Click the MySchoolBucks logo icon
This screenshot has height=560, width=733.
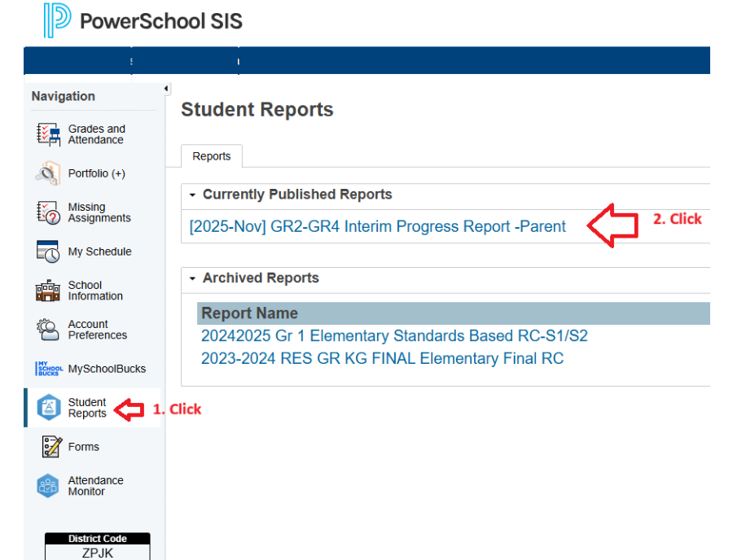tap(49, 369)
